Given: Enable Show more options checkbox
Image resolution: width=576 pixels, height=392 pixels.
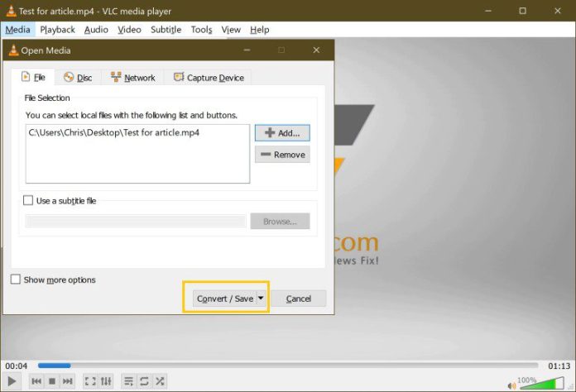Looking at the screenshot, I should [16, 280].
